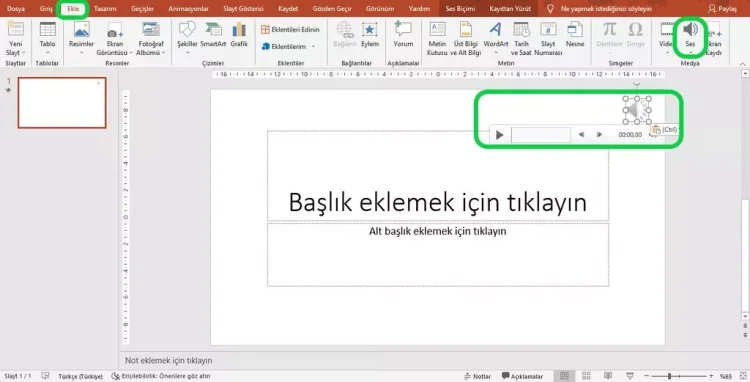Toggle the Açıklamalar comments pane
The height and width of the screenshot is (382, 750).
[522, 376]
